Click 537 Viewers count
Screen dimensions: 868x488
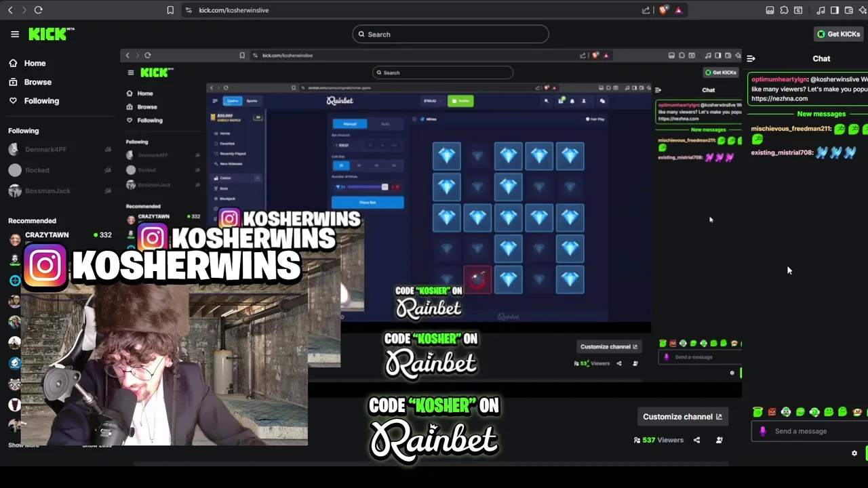click(658, 440)
